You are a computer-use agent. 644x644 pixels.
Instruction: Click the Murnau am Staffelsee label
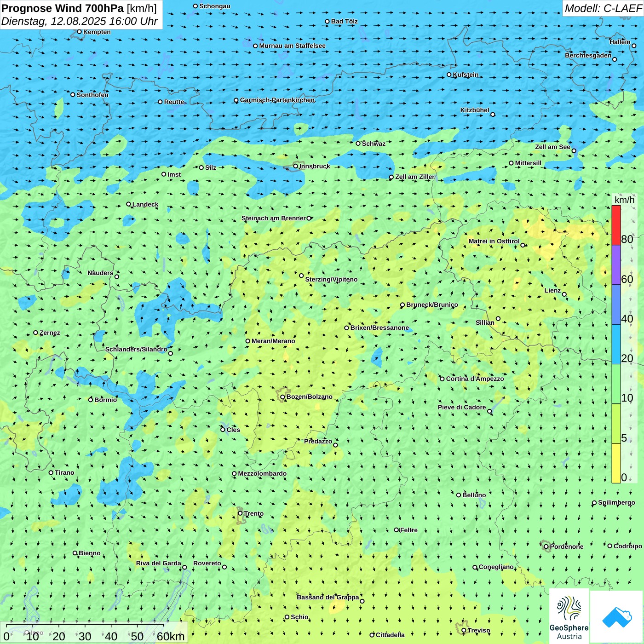pyautogui.click(x=292, y=46)
